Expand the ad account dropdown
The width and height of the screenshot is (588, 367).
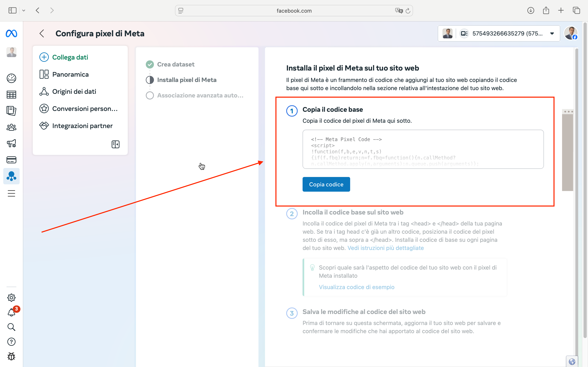552,33
